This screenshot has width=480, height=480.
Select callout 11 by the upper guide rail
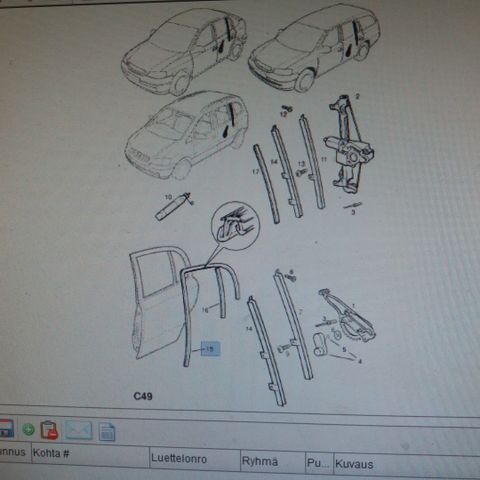tap(323, 160)
